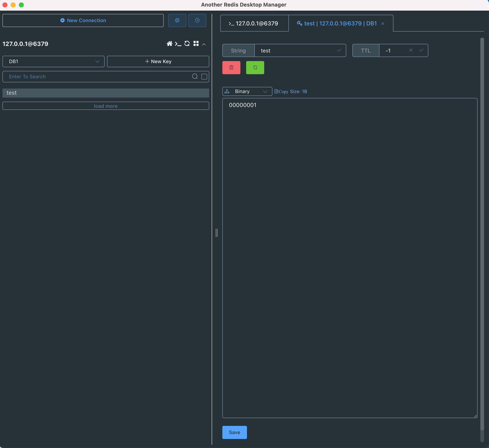Click the TTL label
This screenshot has height=448, width=489.
pyautogui.click(x=366, y=50)
